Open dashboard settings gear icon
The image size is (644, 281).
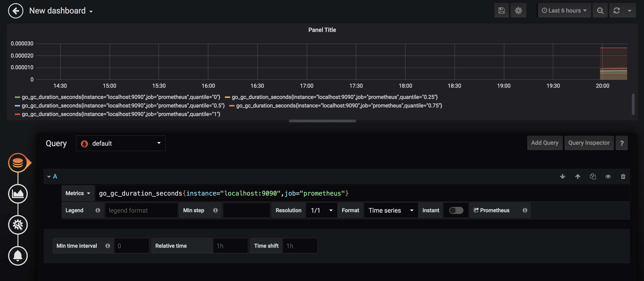point(518,11)
